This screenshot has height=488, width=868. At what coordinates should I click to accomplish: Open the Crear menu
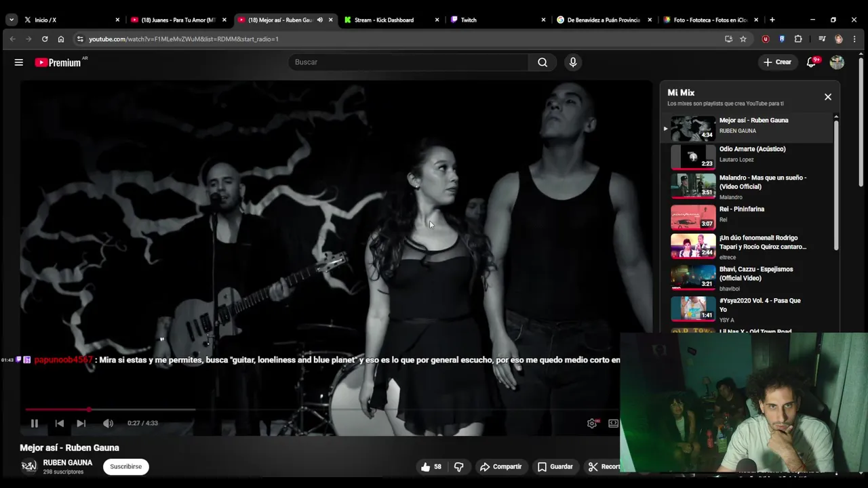click(x=777, y=62)
